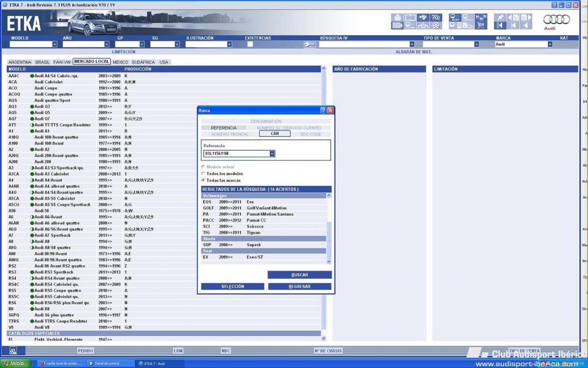Expand the SG dropdown
Image resolution: width=588 pixels, height=368 pixels.
[177, 44]
